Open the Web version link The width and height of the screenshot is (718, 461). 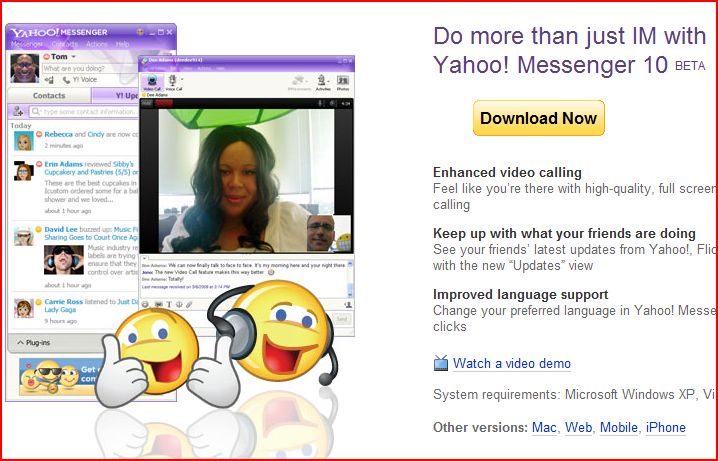578,428
